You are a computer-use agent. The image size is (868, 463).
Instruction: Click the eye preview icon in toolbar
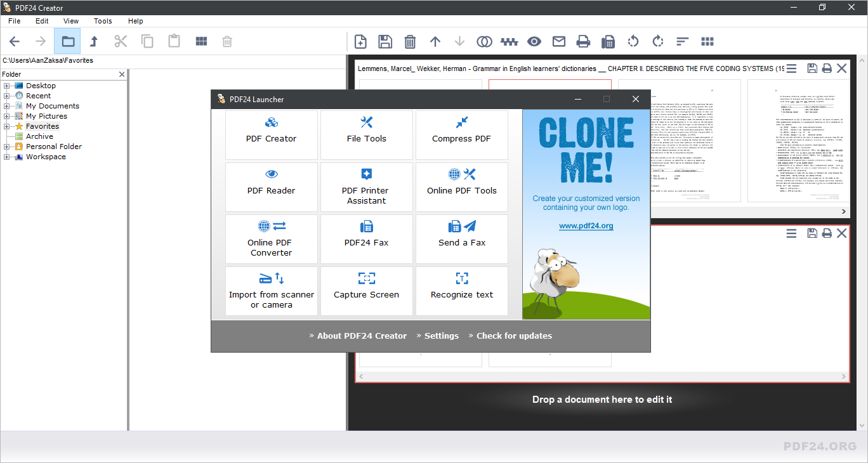point(534,42)
